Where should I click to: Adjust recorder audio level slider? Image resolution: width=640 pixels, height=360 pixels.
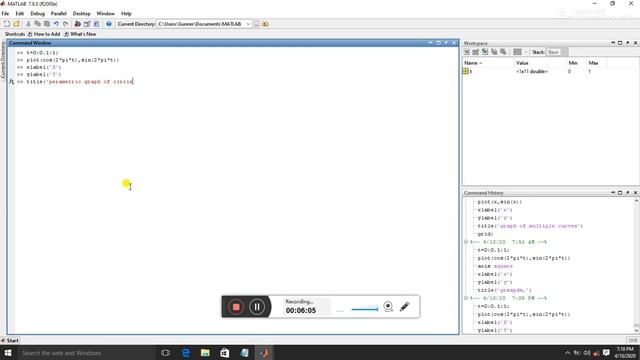[364, 309]
